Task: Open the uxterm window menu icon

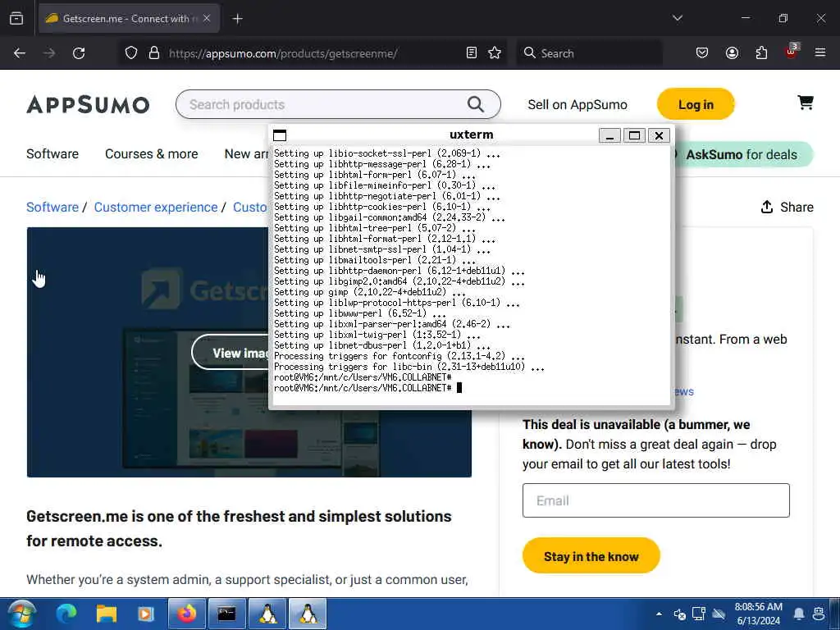Action: (x=280, y=135)
